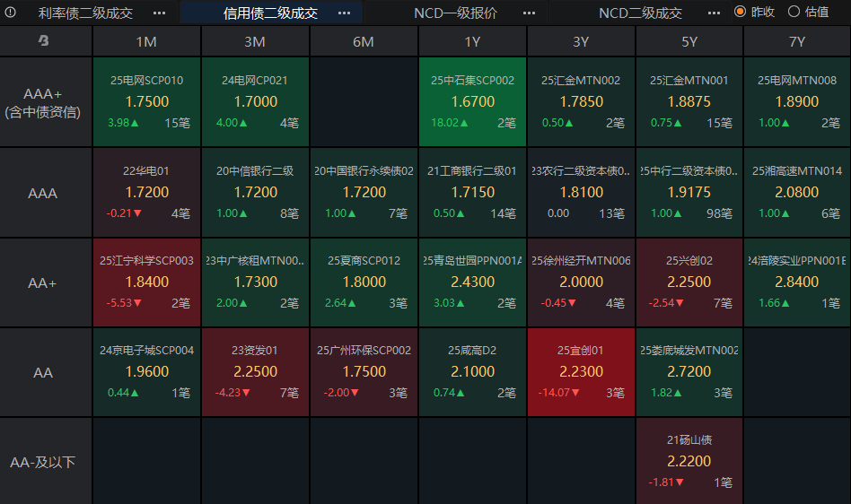Open the 20中国银行永续债02 cell
This screenshot has height=504, width=851.
[364, 193]
